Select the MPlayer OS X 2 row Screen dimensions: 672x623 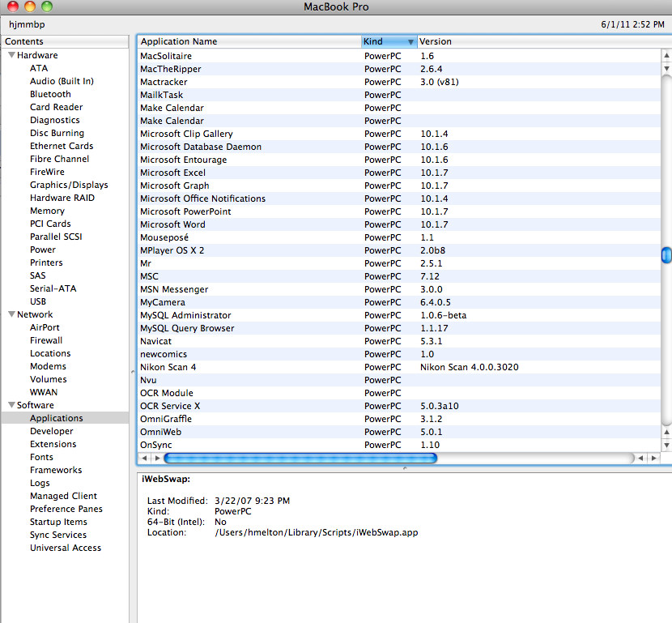(399, 250)
